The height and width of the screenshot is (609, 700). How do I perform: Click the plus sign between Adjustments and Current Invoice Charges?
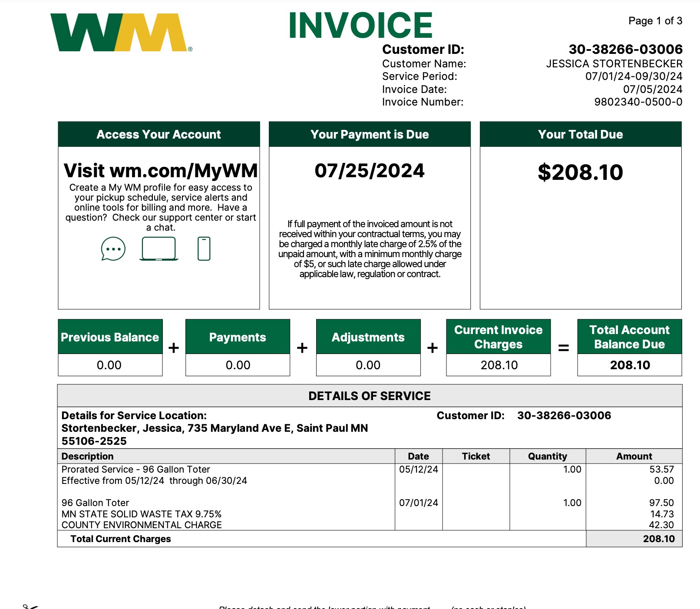click(x=433, y=348)
